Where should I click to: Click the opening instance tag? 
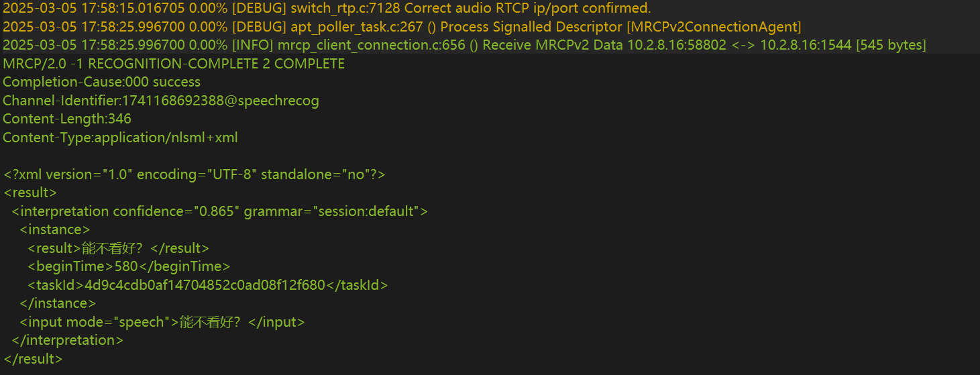pyautogui.click(x=55, y=229)
